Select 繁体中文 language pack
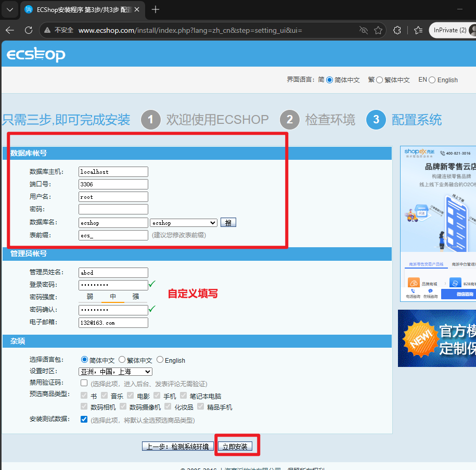 122,360
